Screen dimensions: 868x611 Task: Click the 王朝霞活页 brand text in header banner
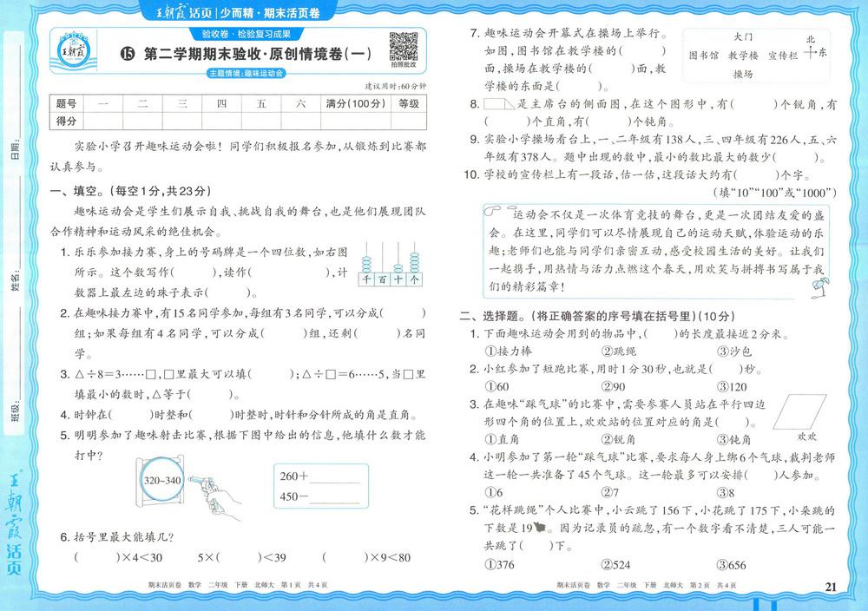(x=186, y=12)
